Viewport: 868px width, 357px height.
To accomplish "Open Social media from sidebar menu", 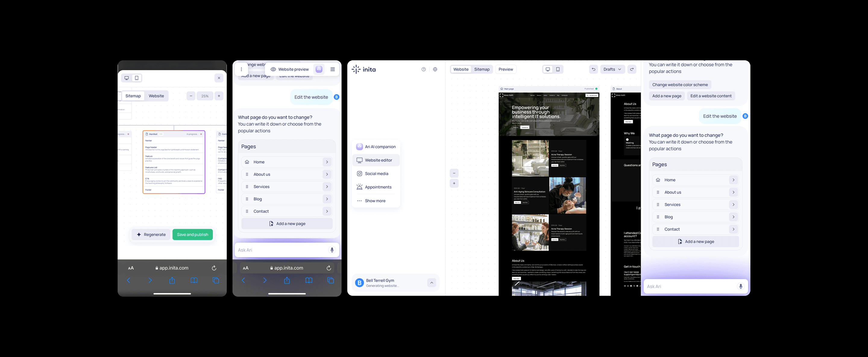I will click(x=376, y=174).
